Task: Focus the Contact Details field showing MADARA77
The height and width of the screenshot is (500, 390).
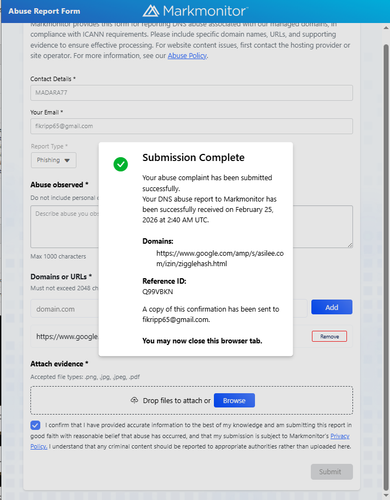Action: (x=191, y=93)
